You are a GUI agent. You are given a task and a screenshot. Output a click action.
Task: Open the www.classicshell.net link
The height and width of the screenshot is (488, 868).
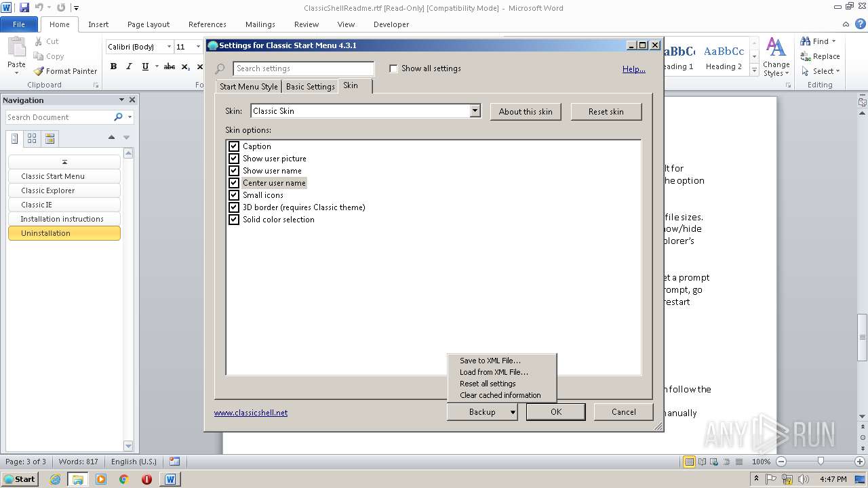[x=251, y=413]
